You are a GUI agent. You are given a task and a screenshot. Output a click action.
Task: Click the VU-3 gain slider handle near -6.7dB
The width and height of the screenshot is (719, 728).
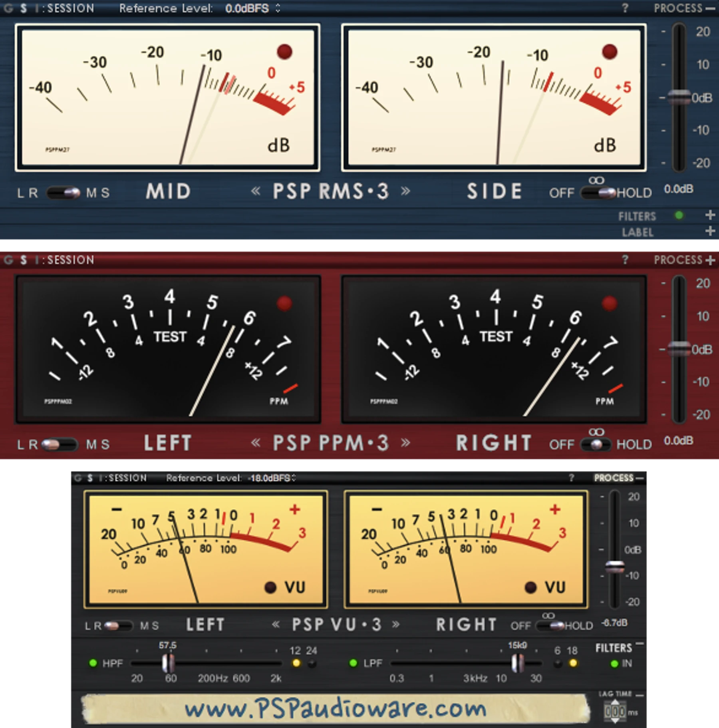615,567
